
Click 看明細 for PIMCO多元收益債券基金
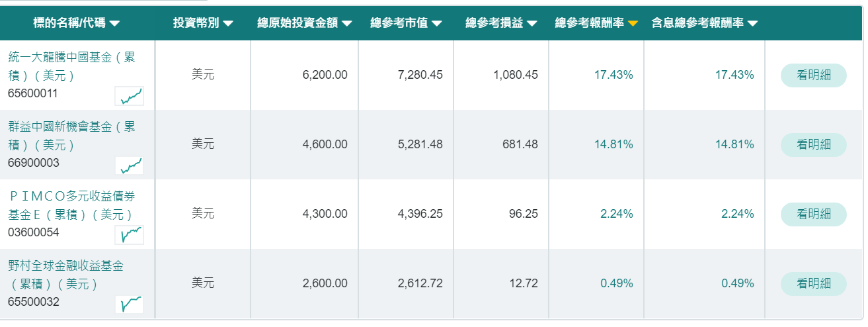[x=814, y=214]
